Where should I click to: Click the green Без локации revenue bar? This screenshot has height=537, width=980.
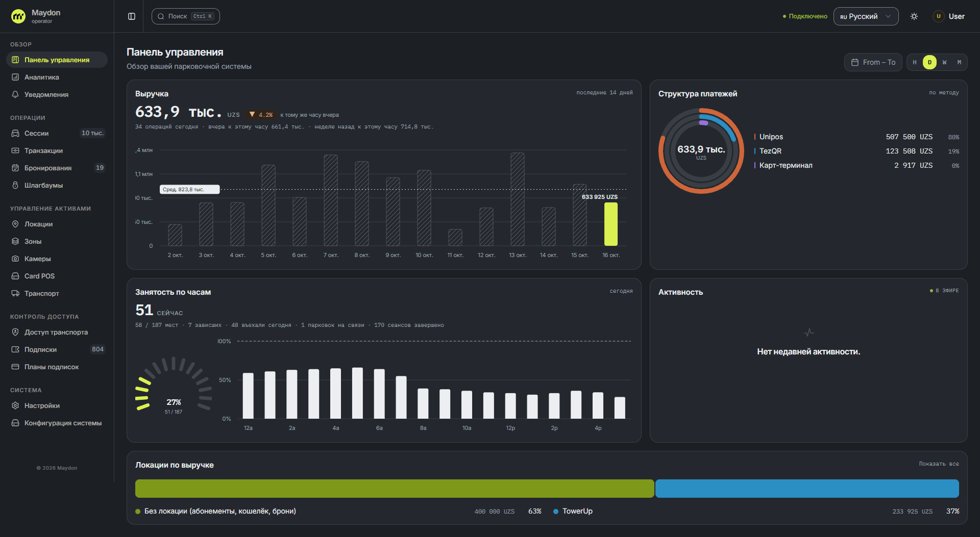pyautogui.click(x=395, y=489)
